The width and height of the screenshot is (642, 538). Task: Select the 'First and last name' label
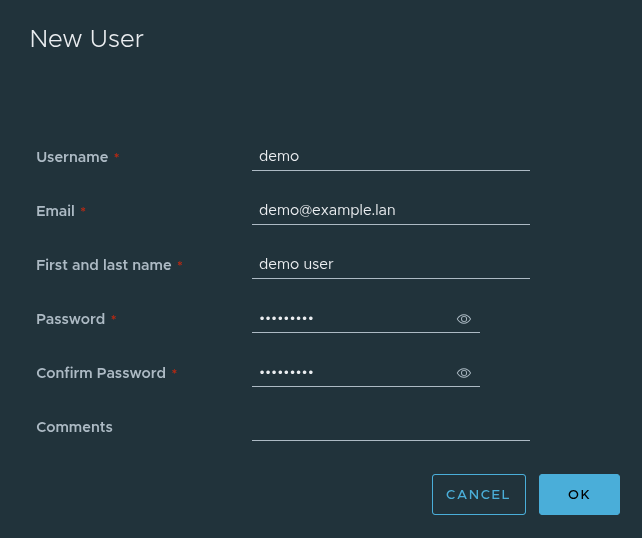(104, 265)
